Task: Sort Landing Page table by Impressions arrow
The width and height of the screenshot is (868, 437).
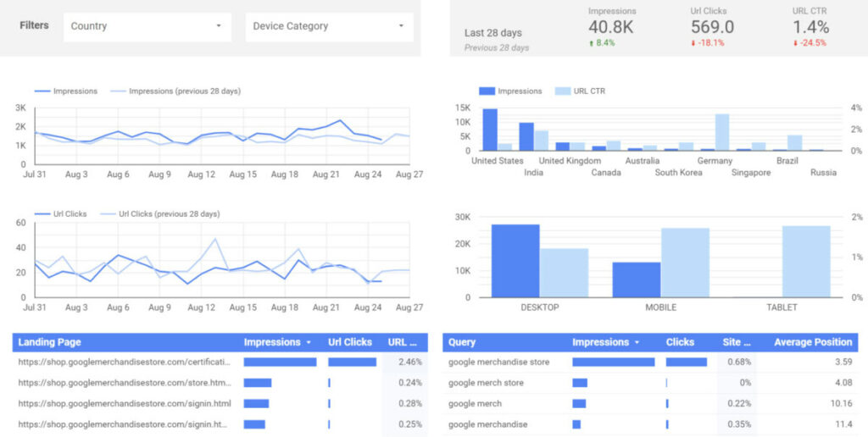Action: [x=309, y=342]
